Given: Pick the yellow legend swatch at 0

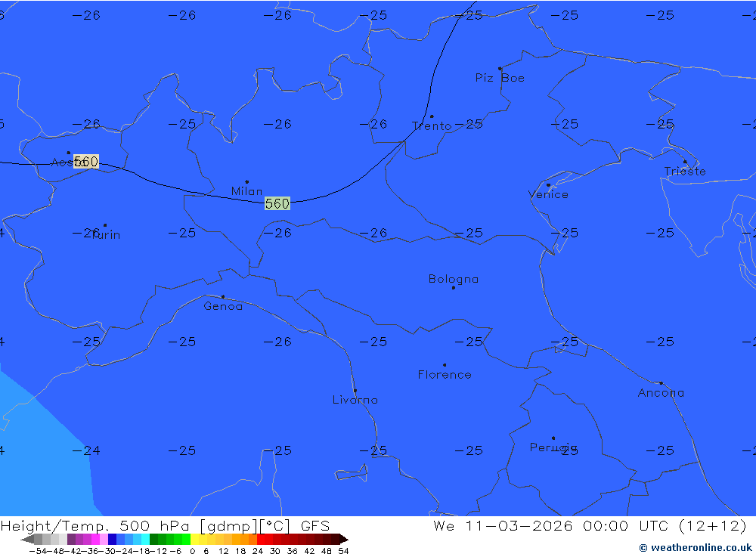Looking at the screenshot, I should click(x=195, y=539).
